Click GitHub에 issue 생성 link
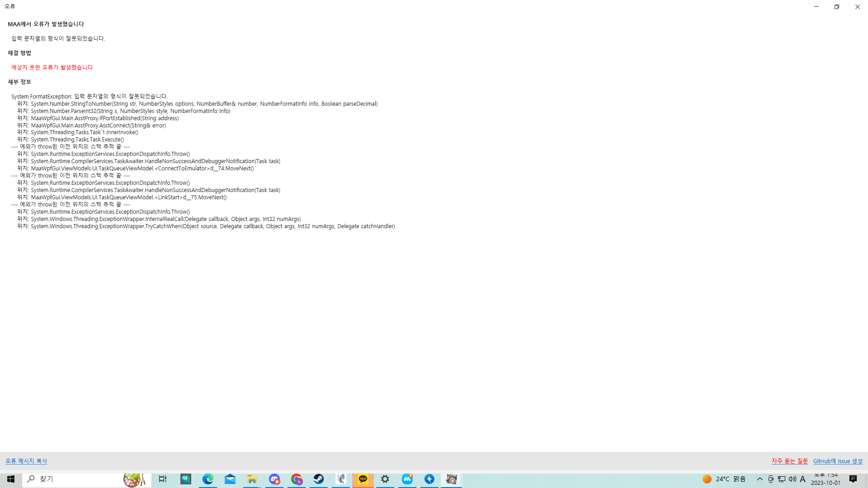 coord(838,461)
